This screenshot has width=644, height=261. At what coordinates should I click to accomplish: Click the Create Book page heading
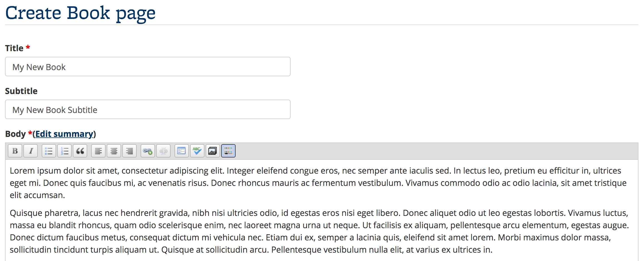pyautogui.click(x=80, y=13)
